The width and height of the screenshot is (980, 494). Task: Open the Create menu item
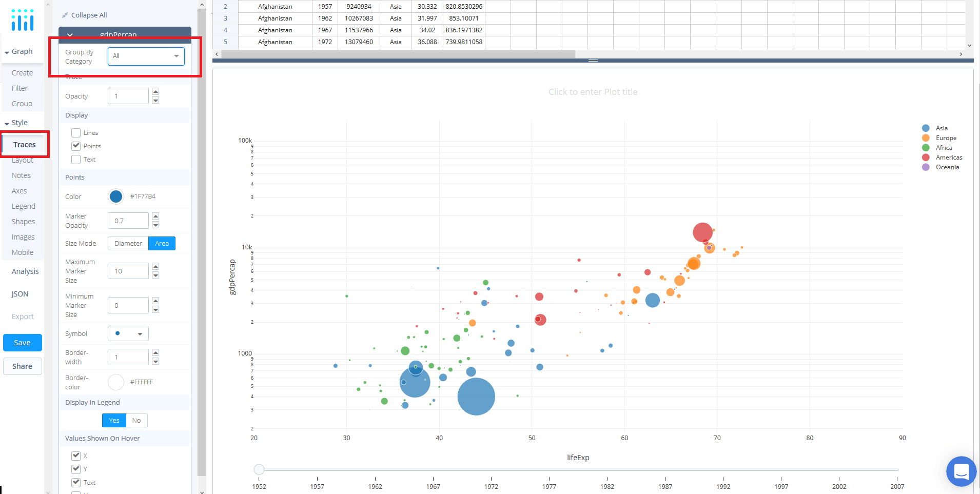tap(22, 73)
